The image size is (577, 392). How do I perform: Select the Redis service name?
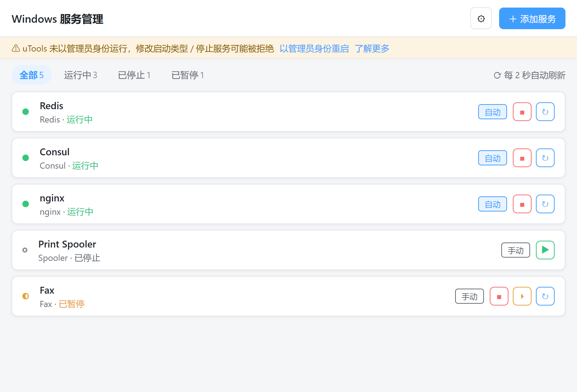(x=52, y=106)
